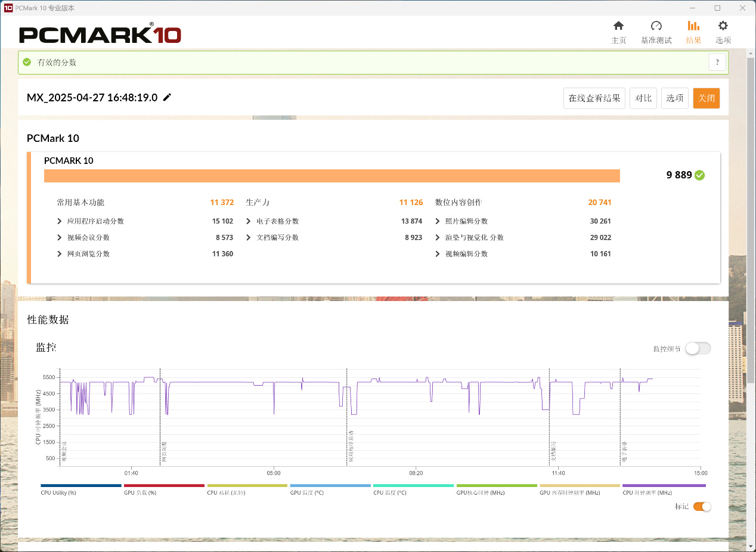The height and width of the screenshot is (552, 756).
Task: Click the 数位内容创作 score 20 741
Action: 600,203
